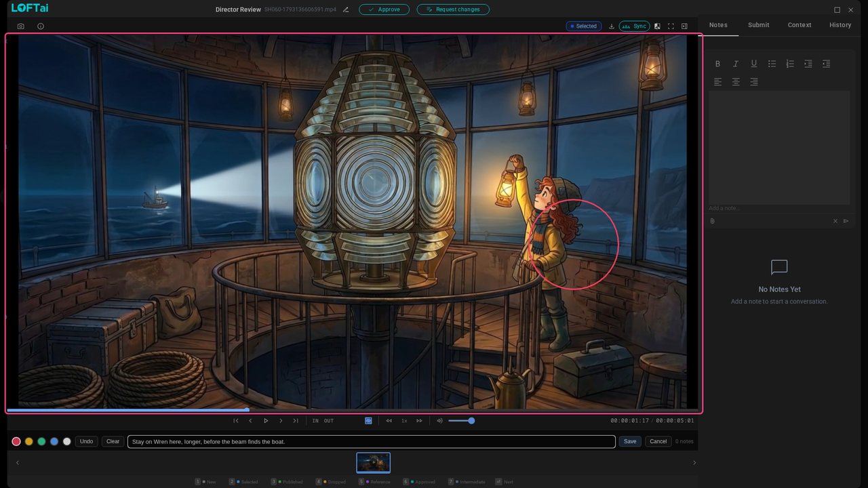
Task: Choose the green annotation color
Action: click(41, 441)
